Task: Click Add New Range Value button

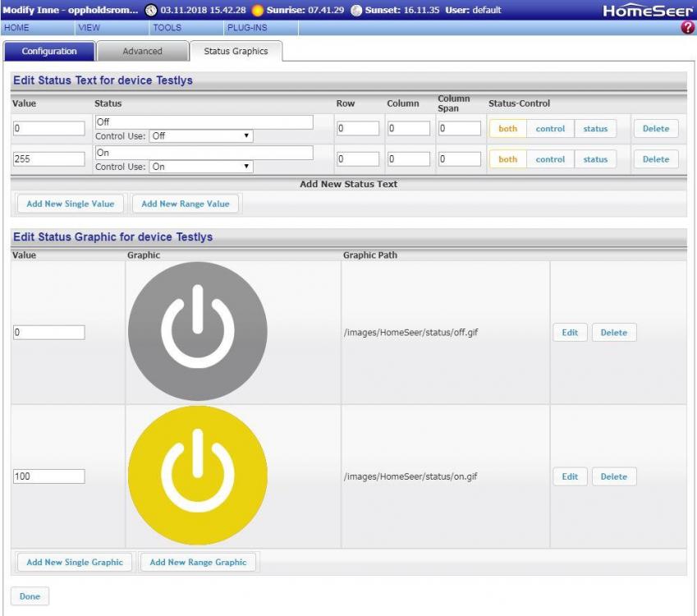Action: (x=186, y=204)
